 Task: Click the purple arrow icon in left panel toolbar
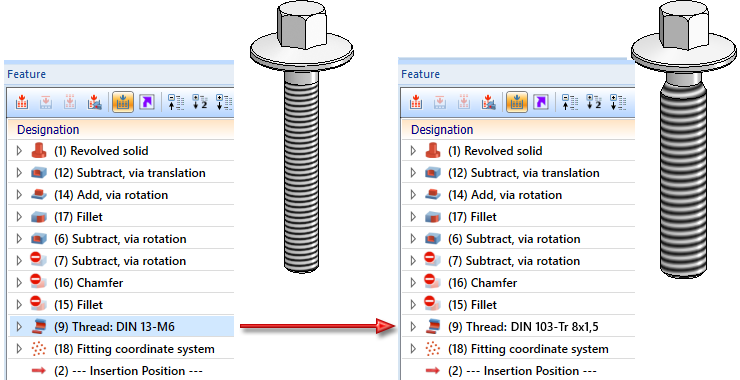click(x=147, y=102)
